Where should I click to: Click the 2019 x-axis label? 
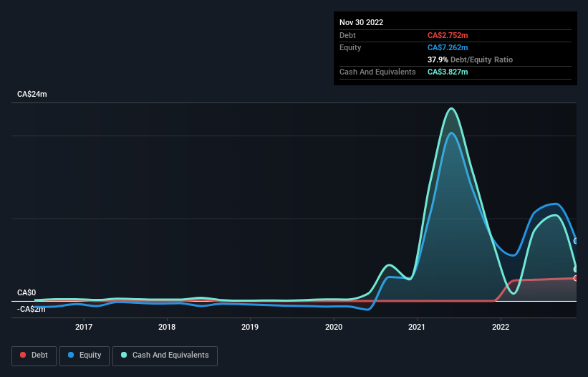click(250, 327)
